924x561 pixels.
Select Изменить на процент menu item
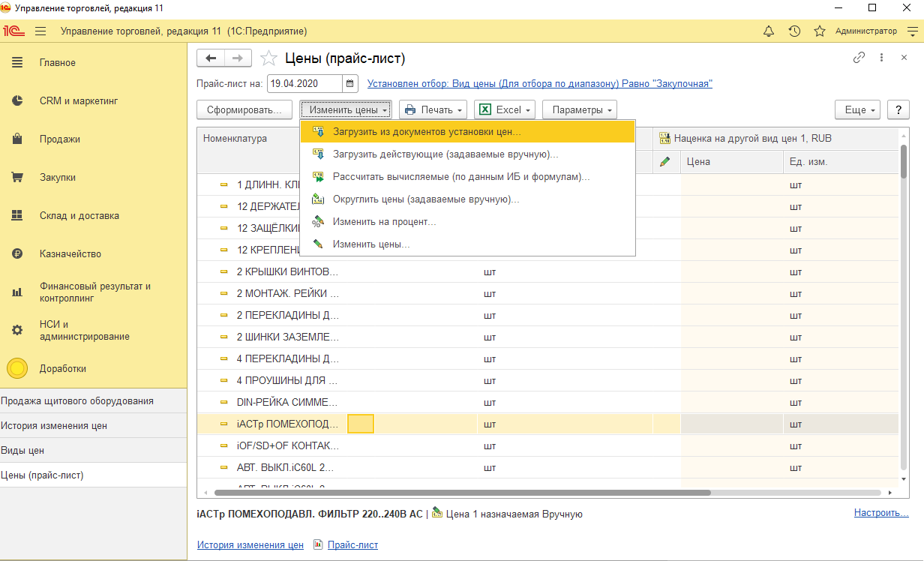tap(467, 222)
